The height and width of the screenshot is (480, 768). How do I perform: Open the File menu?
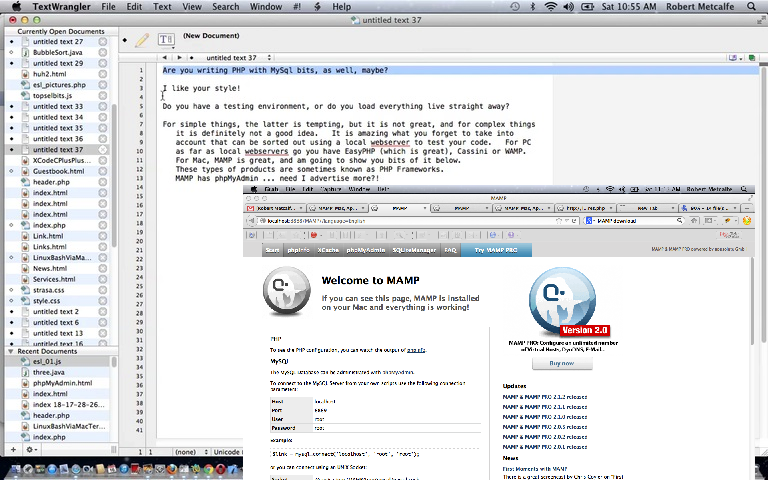click(108, 6)
